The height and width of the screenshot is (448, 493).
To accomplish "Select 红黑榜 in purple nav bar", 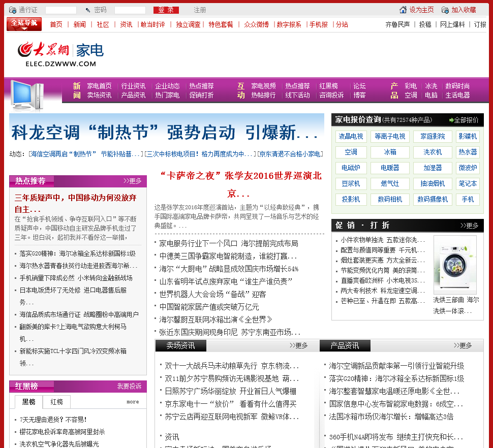I will coord(328,86).
